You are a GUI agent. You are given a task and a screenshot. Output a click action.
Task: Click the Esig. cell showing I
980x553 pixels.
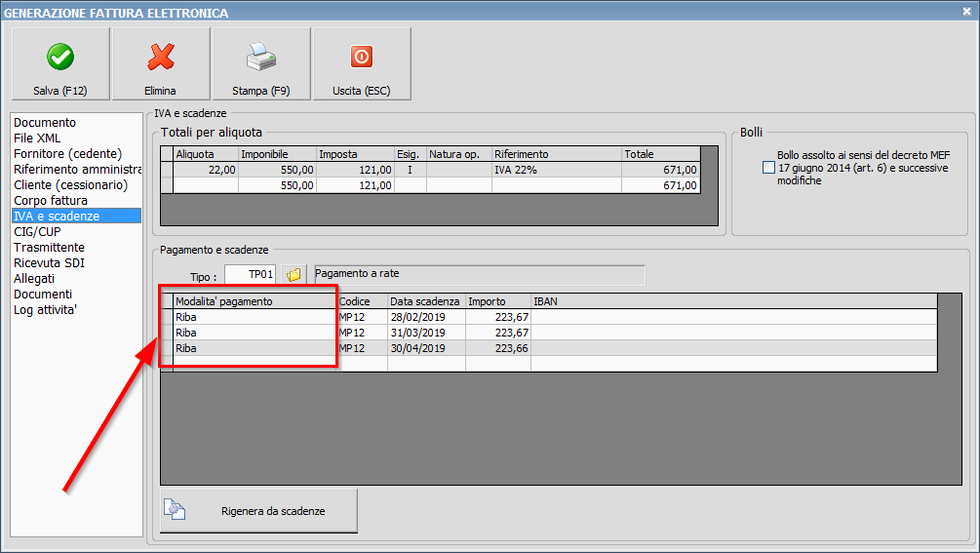click(x=410, y=170)
